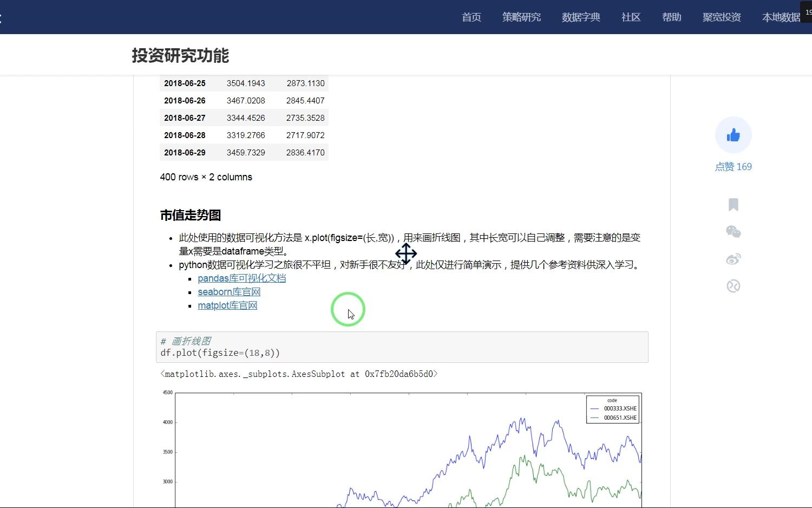This screenshot has height=508, width=812.
Task: Click the 市值走势图 section heading
Action: 191,215
